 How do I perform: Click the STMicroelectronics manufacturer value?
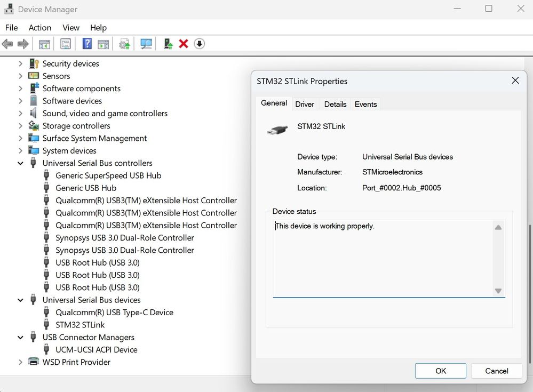tap(392, 172)
